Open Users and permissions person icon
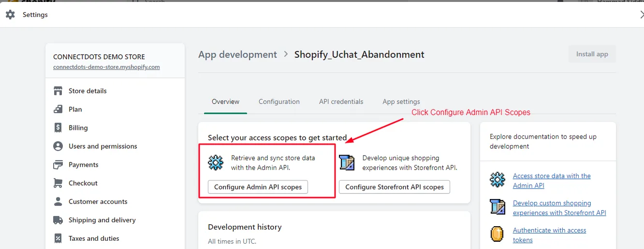 [x=58, y=146]
